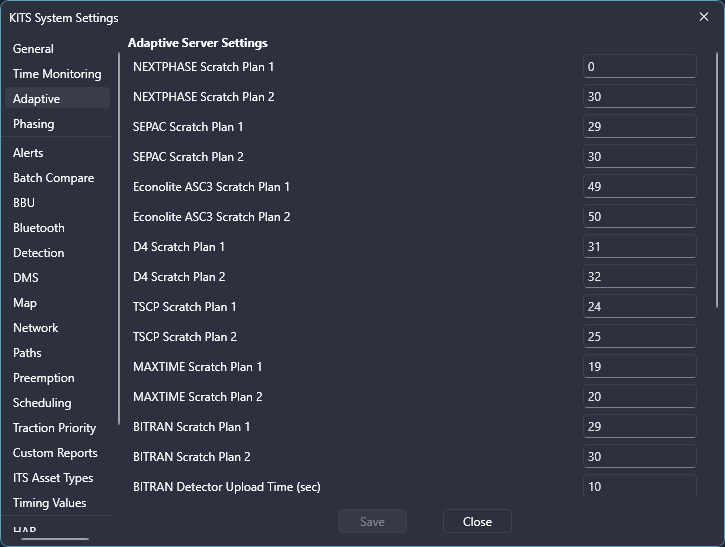Click the settings panel vertical scrollbar

717,180
